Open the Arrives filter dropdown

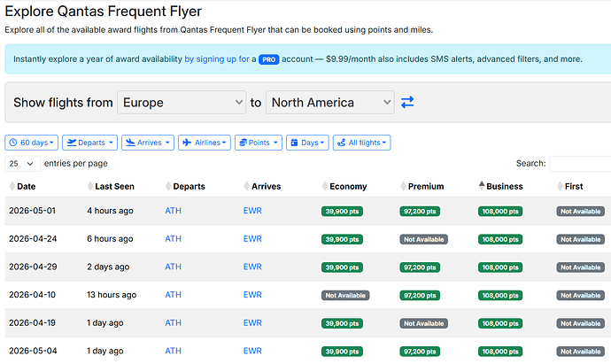pos(148,143)
